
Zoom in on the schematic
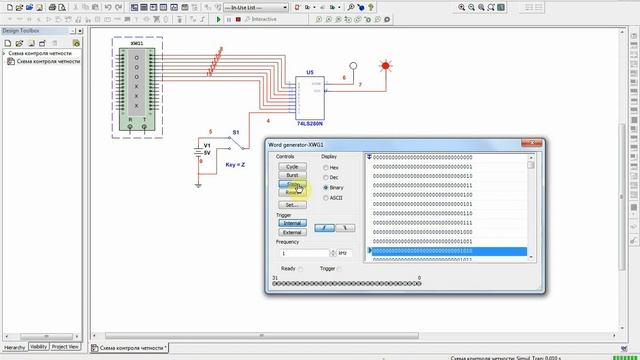click(x=462, y=7)
